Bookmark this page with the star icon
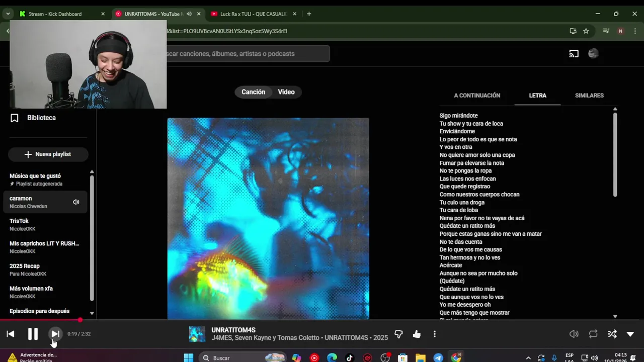Screen dimensions: 644x362 coord(586,31)
